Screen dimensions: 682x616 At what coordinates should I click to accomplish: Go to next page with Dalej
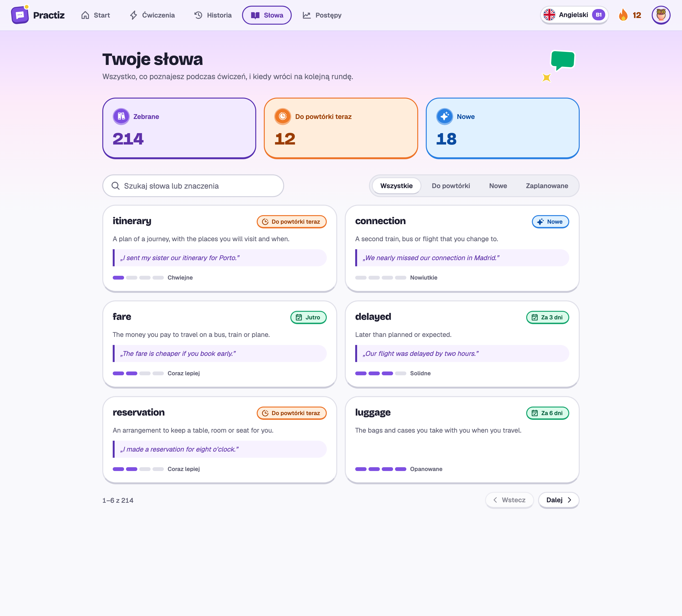559,500
